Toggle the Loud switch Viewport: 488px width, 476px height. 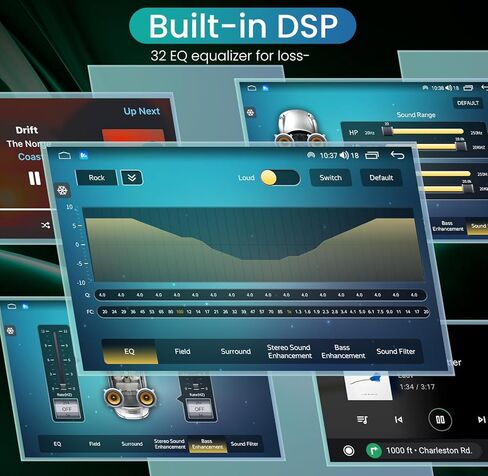coord(280,178)
